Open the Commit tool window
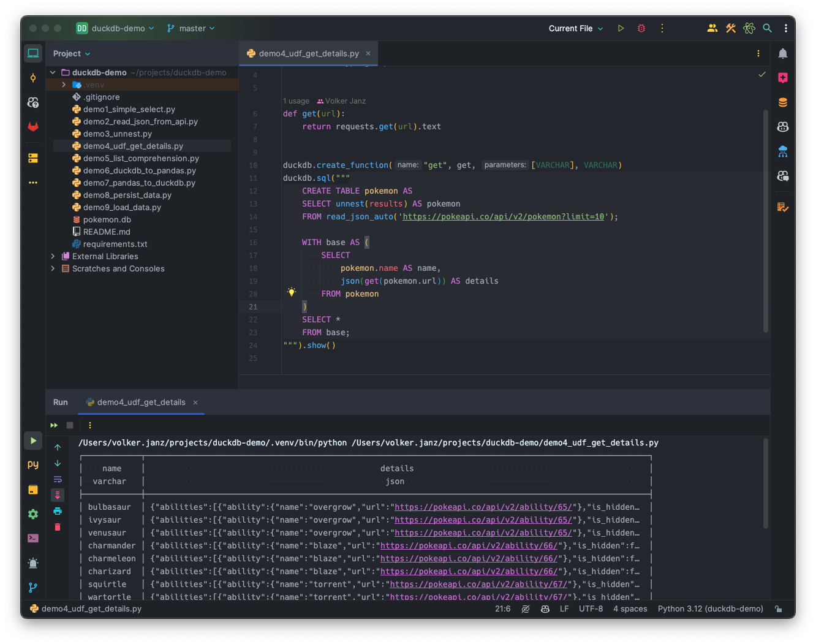Image resolution: width=816 pixels, height=644 pixels. [33, 78]
